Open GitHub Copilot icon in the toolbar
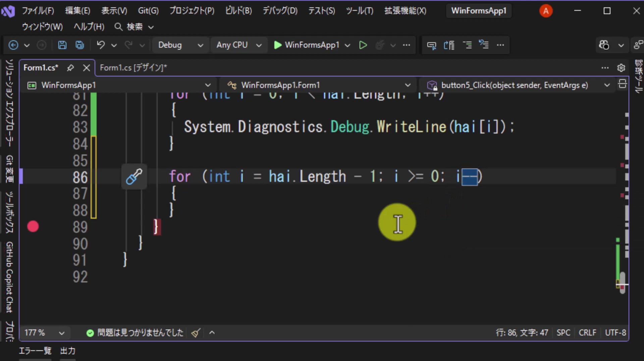The image size is (644, 361). (604, 45)
